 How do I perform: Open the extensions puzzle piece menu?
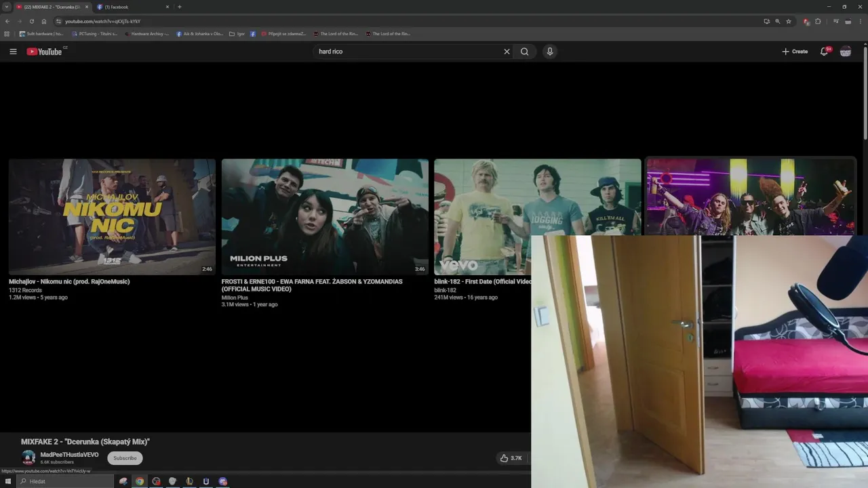(818, 21)
